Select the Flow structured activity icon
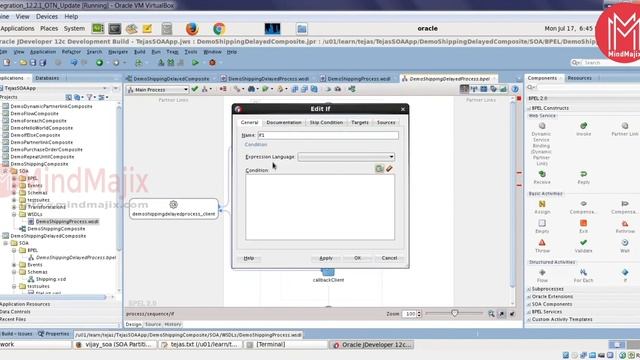 coord(542,272)
